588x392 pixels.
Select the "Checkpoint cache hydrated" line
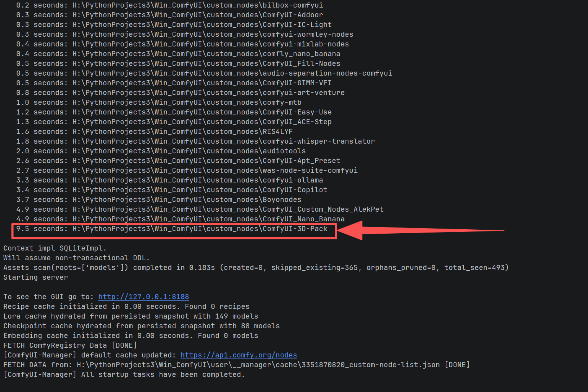(142, 326)
